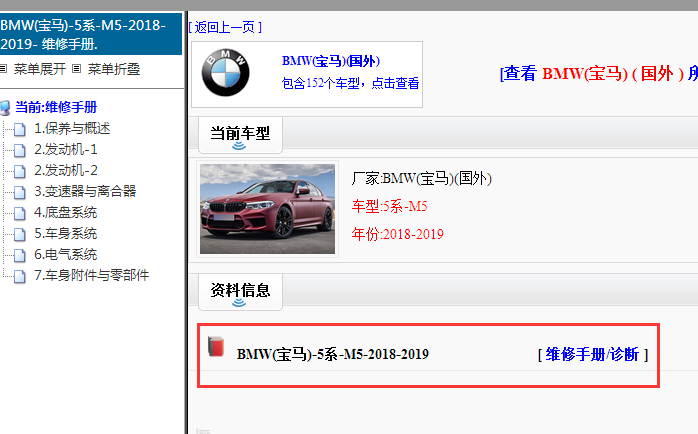Image resolution: width=698 pixels, height=434 pixels.
Task: Click the computer icon beside 当前:维修手册
Action: click(x=5, y=108)
